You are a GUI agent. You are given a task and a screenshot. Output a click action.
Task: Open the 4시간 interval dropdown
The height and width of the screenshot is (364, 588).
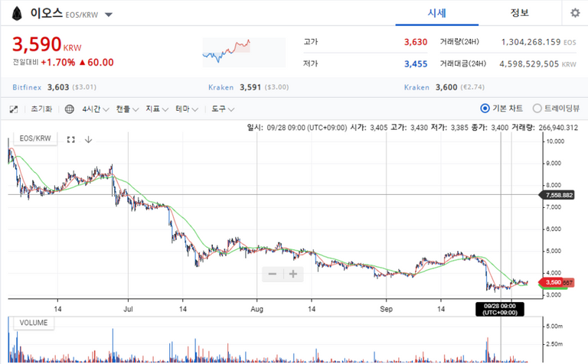tap(96, 109)
